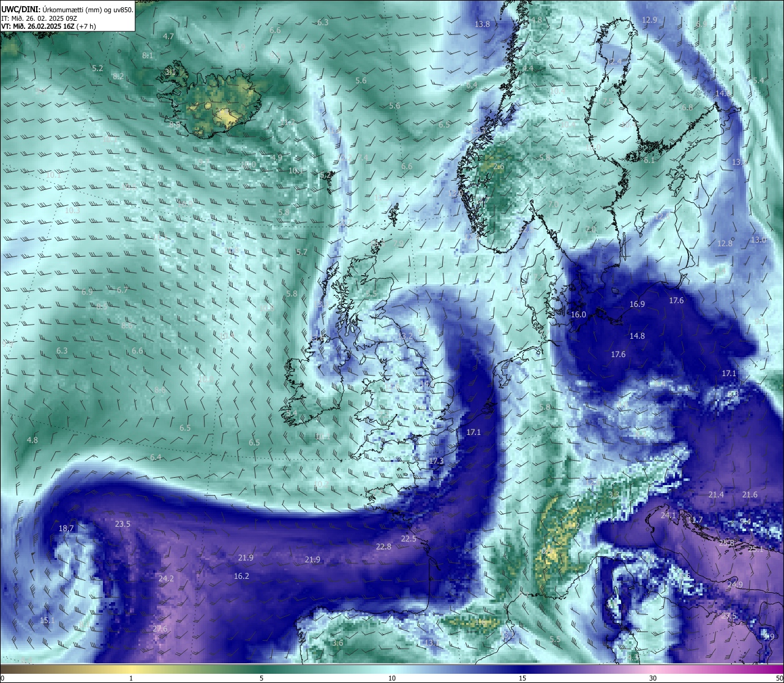Click the map value "21.6"
This screenshot has height=683, width=784.
point(750,495)
